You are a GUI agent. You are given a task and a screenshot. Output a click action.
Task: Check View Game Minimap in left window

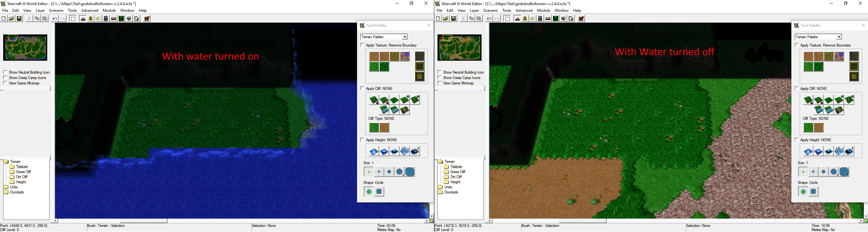5,83
